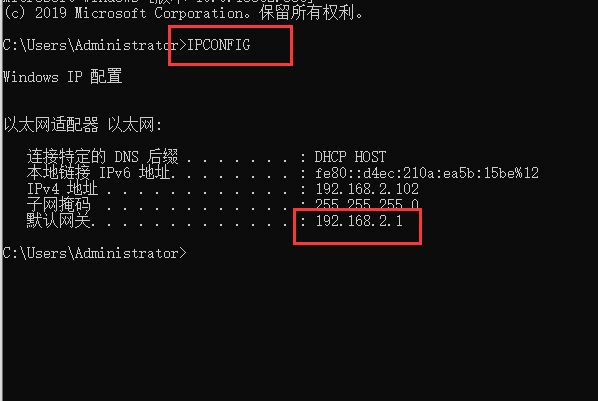Click the subnet mask value 255.255.255.0
Image resolution: width=598 pixels, height=401 pixels.
(367, 205)
